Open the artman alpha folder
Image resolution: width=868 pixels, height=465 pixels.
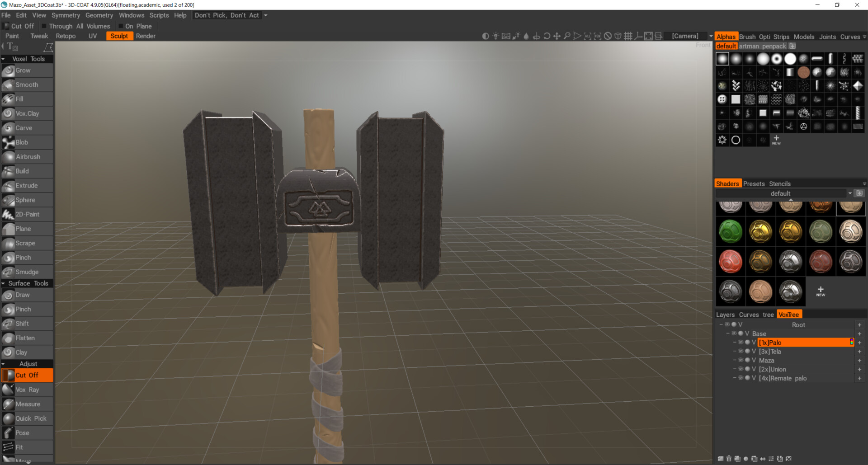pyautogui.click(x=749, y=46)
